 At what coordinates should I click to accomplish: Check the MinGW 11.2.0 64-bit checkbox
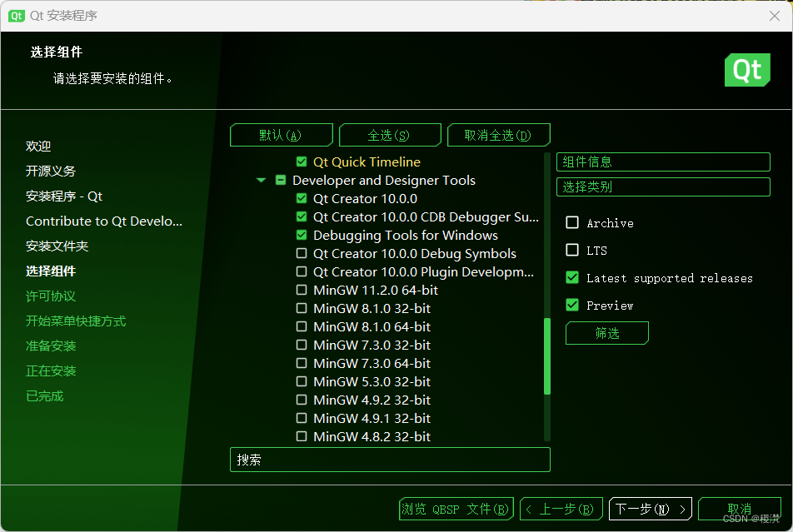click(x=302, y=290)
